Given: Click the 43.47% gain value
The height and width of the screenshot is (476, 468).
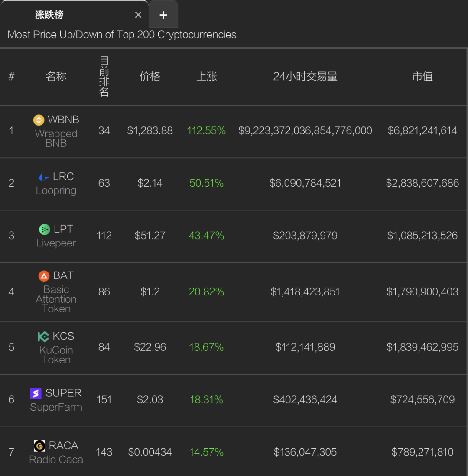Looking at the screenshot, I should (x=207, y=236).
